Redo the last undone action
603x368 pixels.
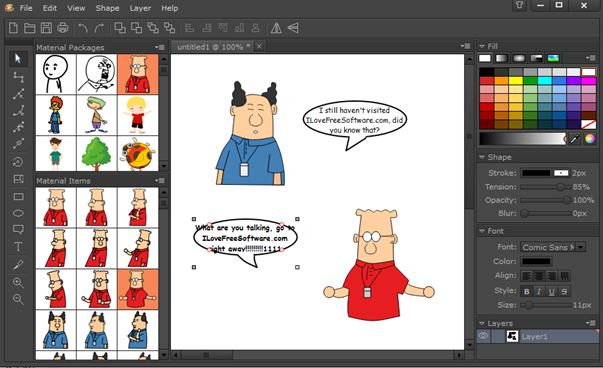pyautogui.click(x=100, y=28)
